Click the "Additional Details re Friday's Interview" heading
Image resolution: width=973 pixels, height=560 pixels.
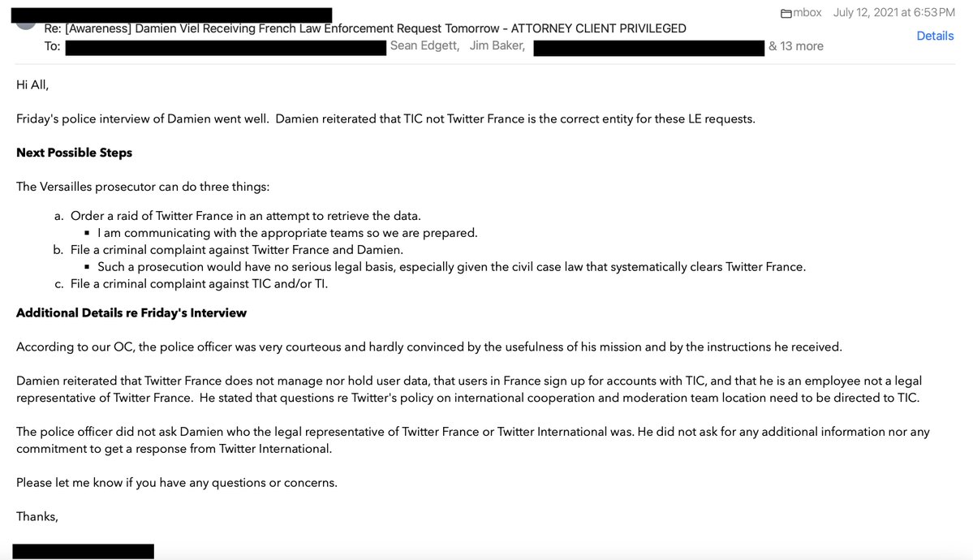coord(131,312)
